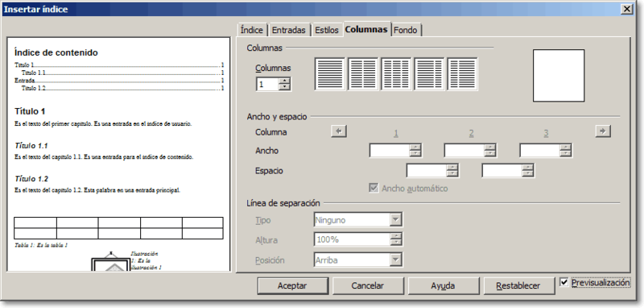Close the Insertar índice dialog

pyautogui.click(x=626, y=9)
